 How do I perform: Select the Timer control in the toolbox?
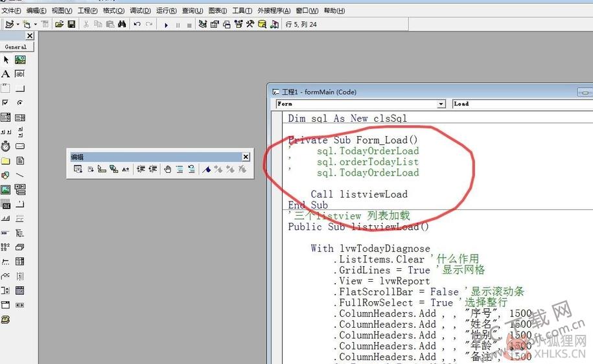6,146
